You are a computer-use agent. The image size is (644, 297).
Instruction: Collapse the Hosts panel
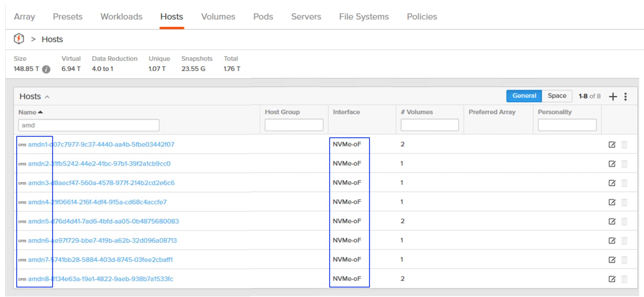(47, 97)
